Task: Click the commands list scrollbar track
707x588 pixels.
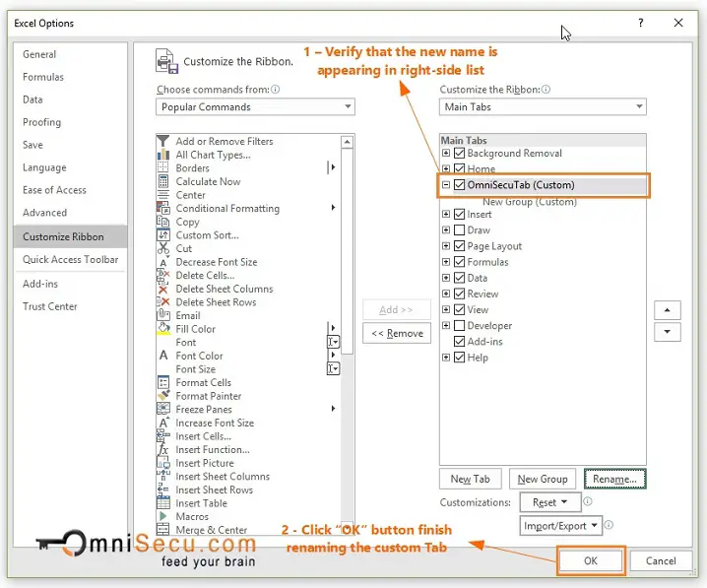Action: pyautogui.click(x=347, y=437)
